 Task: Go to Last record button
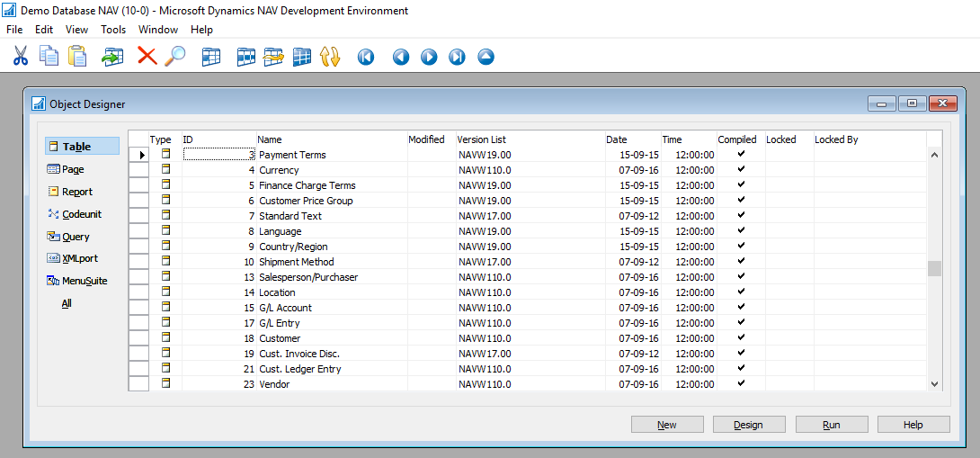point(457,57)
